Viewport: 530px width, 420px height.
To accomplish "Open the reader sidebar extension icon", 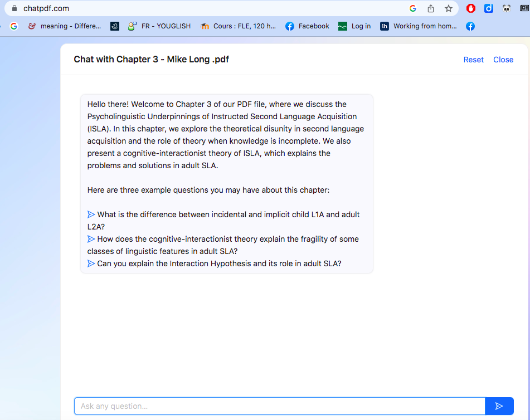I will (524, 8).
